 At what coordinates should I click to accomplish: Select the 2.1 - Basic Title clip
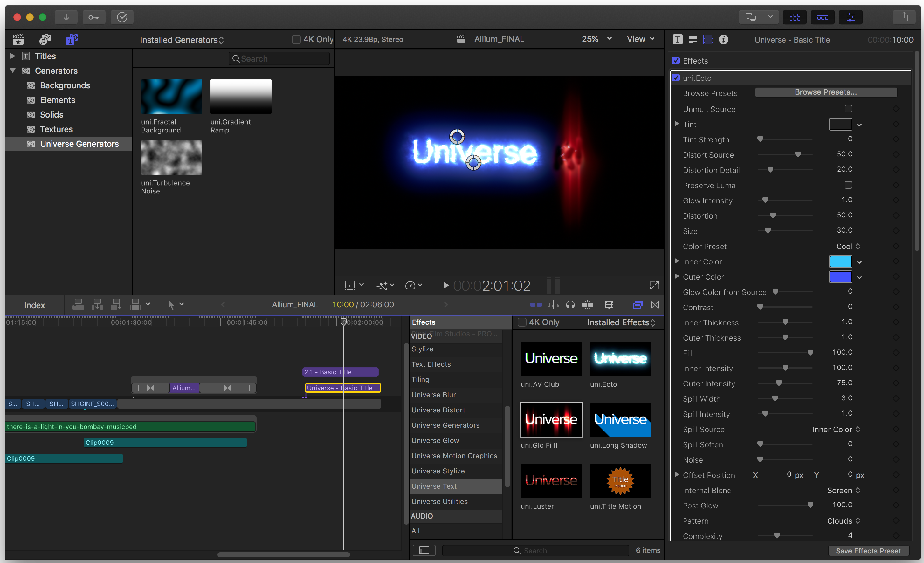340,372
